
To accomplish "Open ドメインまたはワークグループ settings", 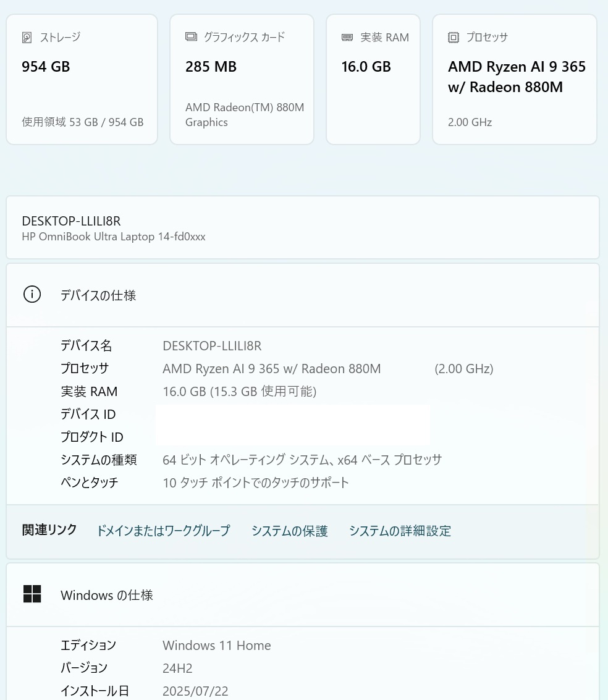I will point(163,531).
